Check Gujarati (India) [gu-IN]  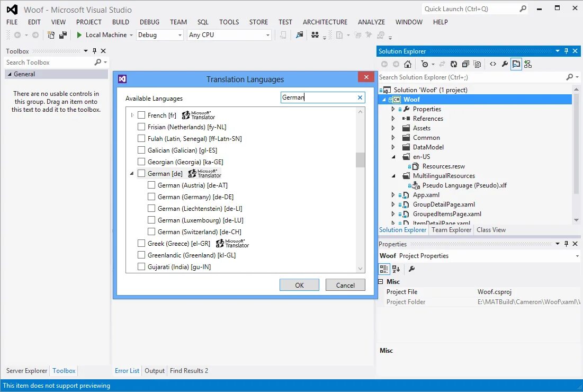coord(141,266)
